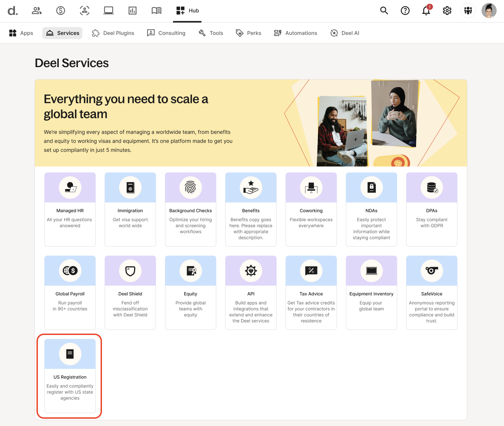Screen dimensions: 504x426
Task: Click the Tax Advice percent icon
Action: 311,271
